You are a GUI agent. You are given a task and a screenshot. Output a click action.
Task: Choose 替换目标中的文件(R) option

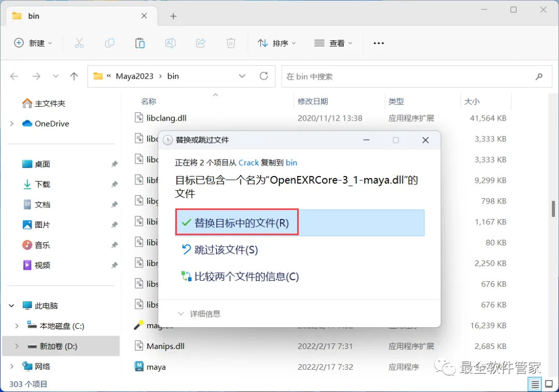[300, 223]
